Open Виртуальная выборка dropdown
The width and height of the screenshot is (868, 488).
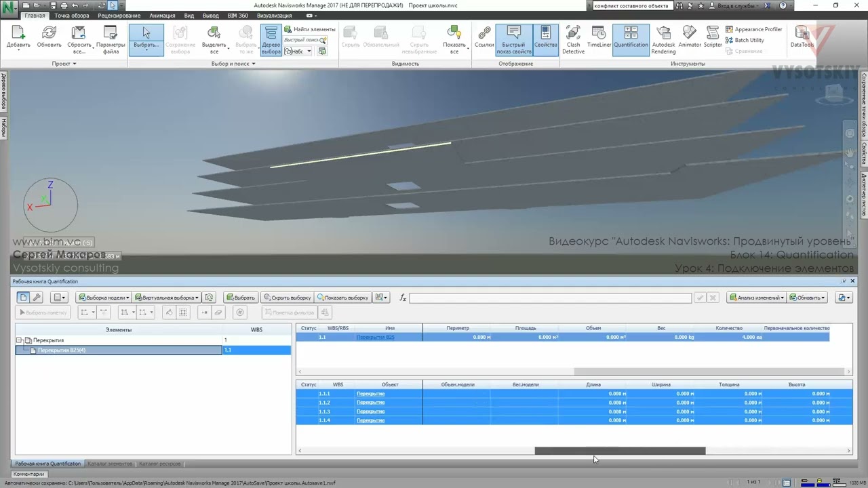(x=167, y=298)
